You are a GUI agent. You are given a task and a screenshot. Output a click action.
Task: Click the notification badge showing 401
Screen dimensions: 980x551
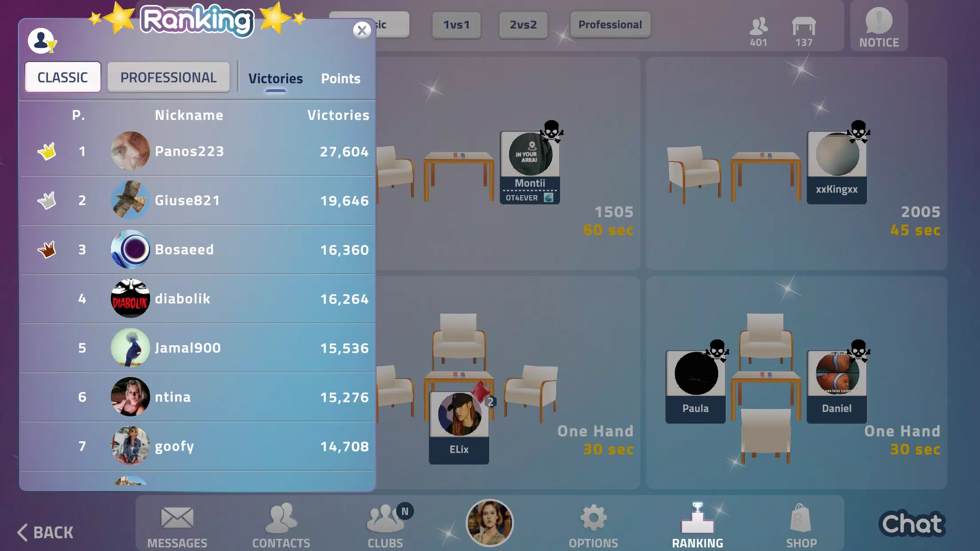pos(759,30)
